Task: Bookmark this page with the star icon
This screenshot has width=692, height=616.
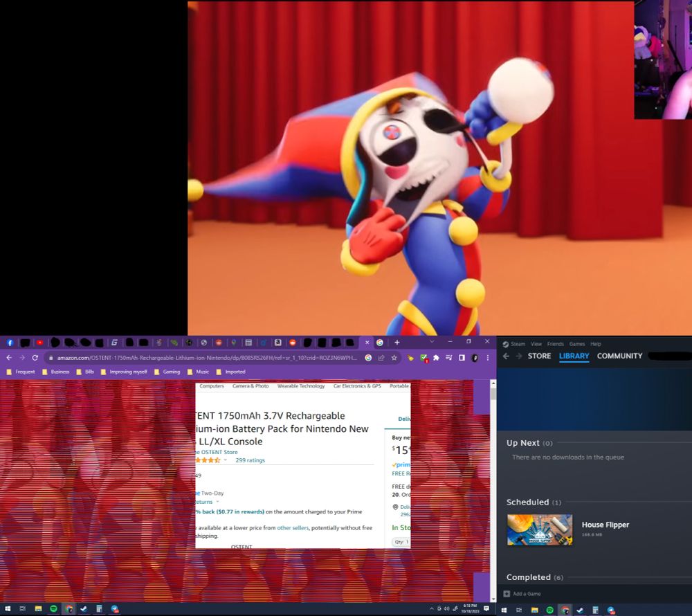Action: pos(394,358)
